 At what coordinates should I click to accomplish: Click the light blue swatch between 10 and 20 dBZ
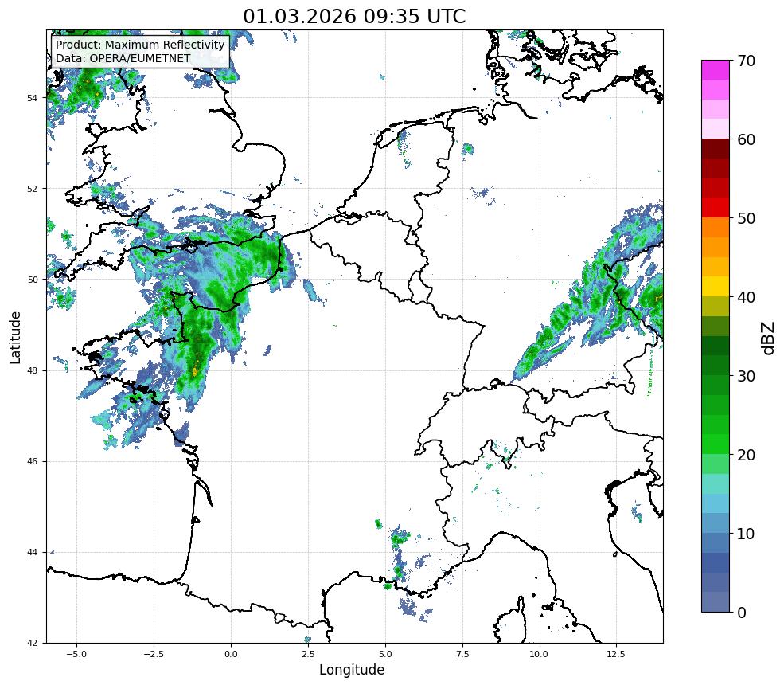point(716,503)
